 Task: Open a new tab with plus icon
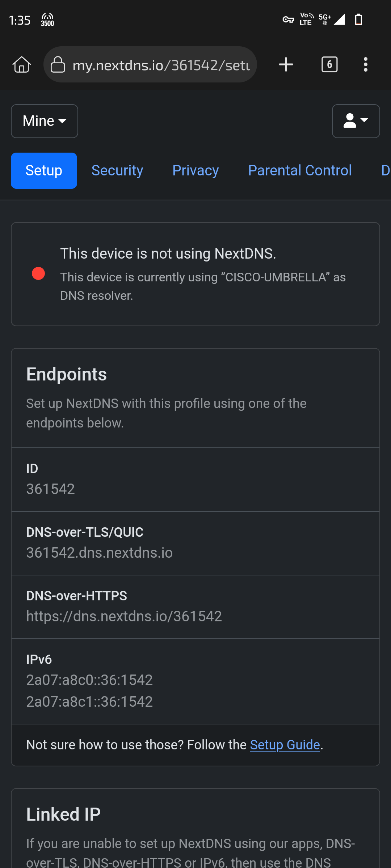[286, 65]
